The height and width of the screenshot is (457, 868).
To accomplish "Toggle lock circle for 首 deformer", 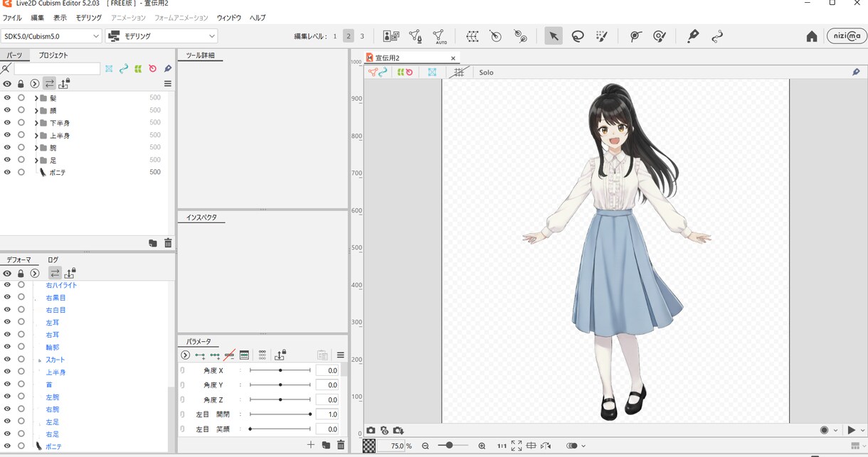I will 21,384.
